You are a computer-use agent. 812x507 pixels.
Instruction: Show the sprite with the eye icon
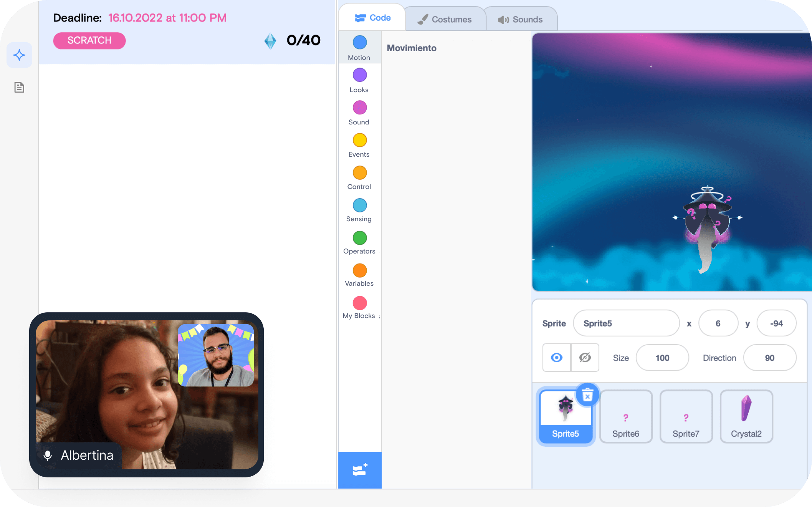[x=556, y=358]
